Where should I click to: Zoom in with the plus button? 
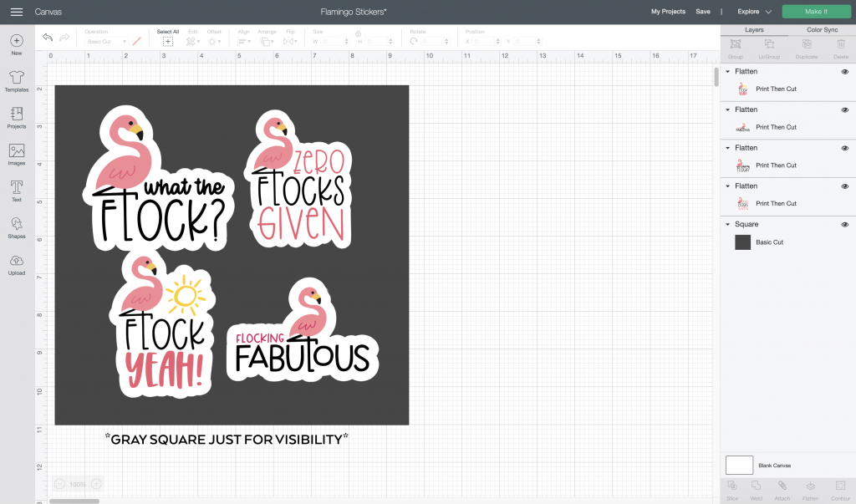pyautogui.click(x=97, y=484)
